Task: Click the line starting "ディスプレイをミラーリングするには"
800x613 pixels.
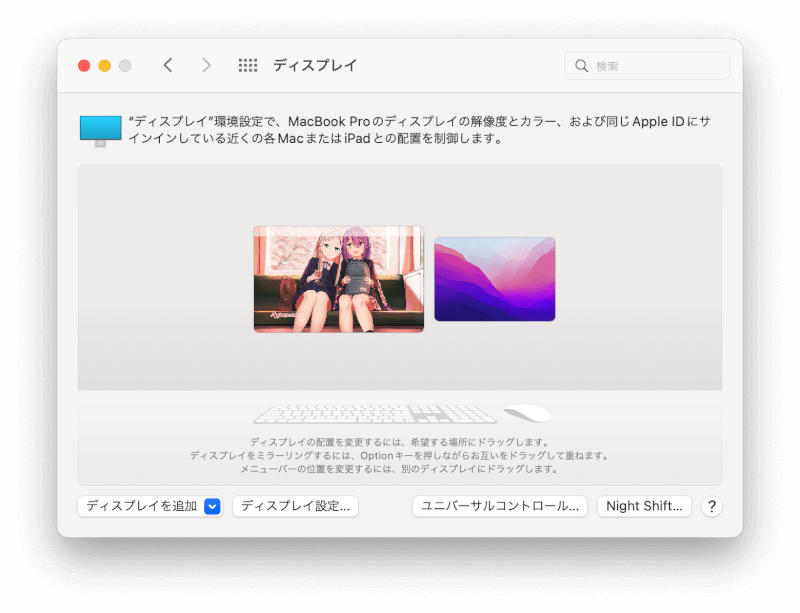Action: [399, 455]
